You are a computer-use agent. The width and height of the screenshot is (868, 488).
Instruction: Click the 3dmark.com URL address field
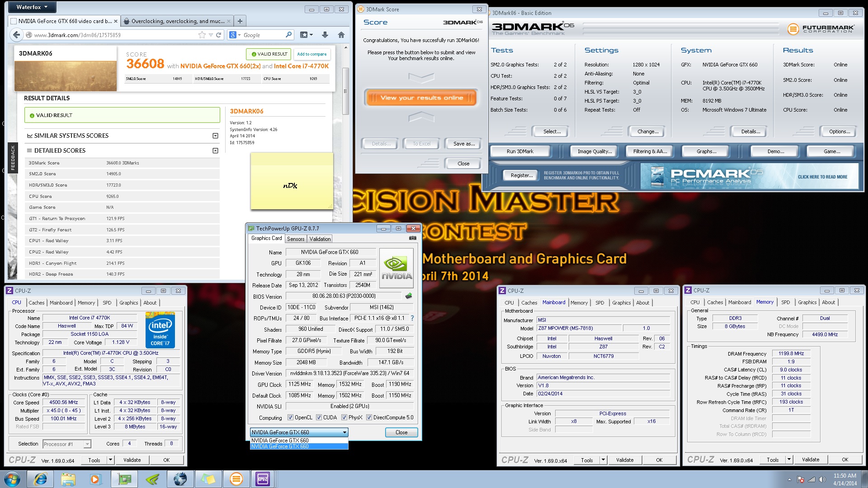pyautogui.click(x=115, y=35)
